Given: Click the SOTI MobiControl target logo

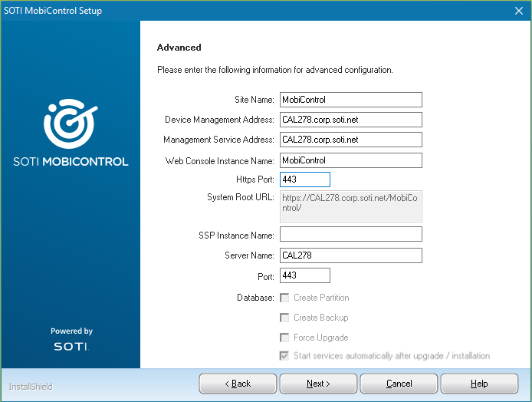Looking at the screenshot, I should [x=70, y=124].
